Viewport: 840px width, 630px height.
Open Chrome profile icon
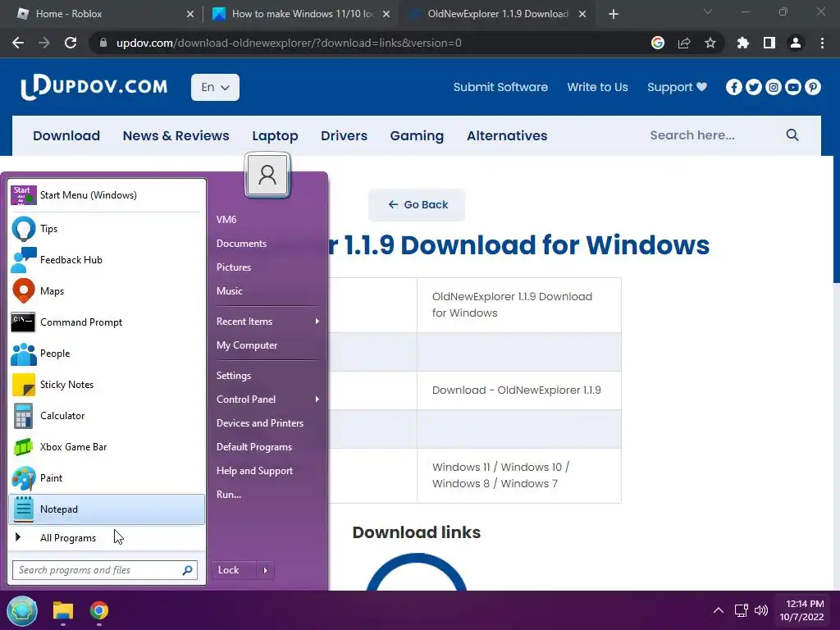[x=796, y=43]
